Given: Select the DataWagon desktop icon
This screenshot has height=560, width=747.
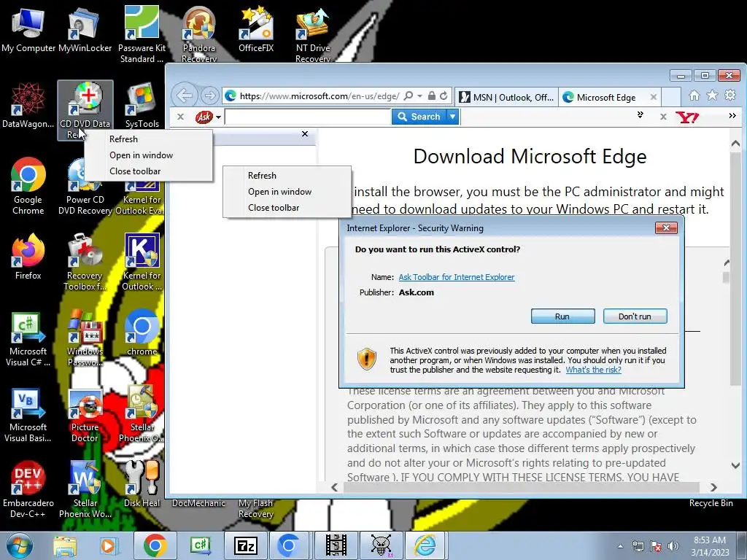Looking at the screenshot, I should tap(28, 106).
